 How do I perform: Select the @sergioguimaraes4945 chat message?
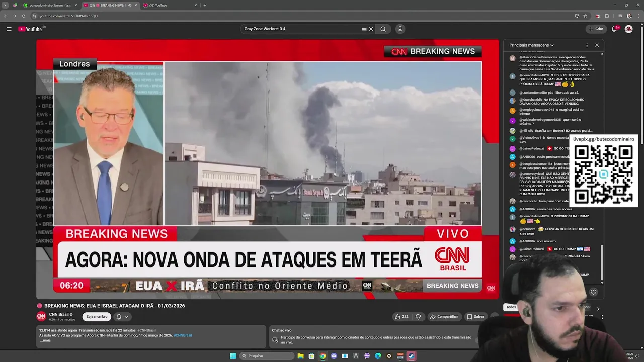pos(547,111)
